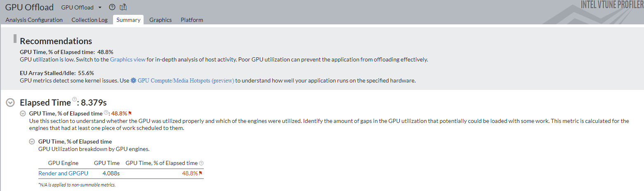644x191 pixels.
Task: Click the help question mark icon in header
Action: (x=112, y=7)
